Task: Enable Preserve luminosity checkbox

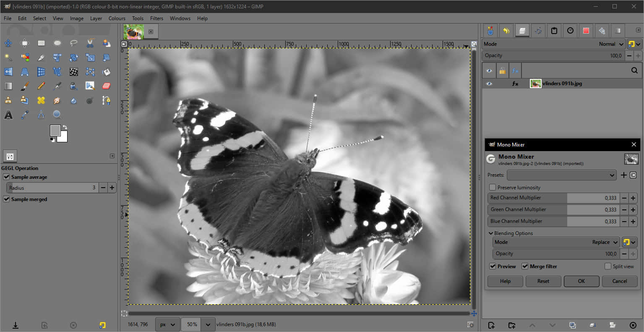Action: (x=493, y=188)
